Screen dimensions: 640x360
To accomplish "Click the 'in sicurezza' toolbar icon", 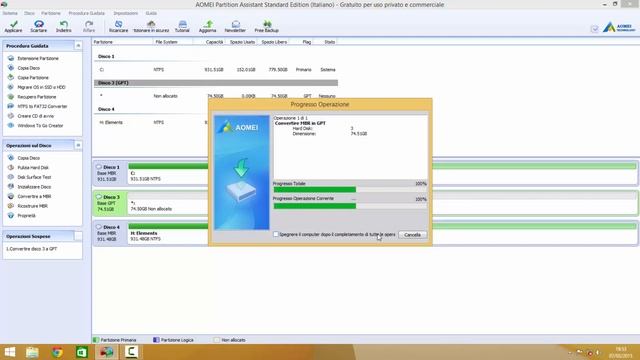I will point(151,27).
